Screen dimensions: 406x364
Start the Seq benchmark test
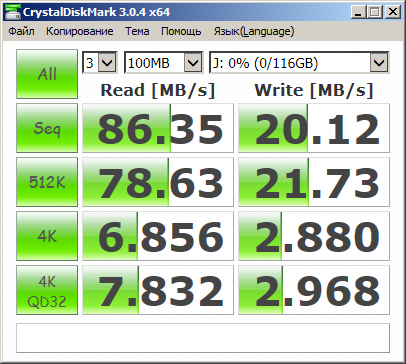(47, 128)
